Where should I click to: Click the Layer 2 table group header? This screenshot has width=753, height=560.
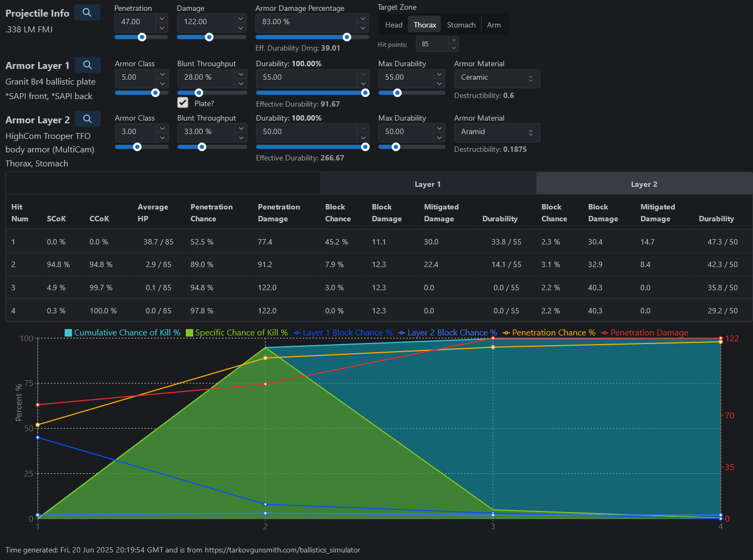[644, 184]
